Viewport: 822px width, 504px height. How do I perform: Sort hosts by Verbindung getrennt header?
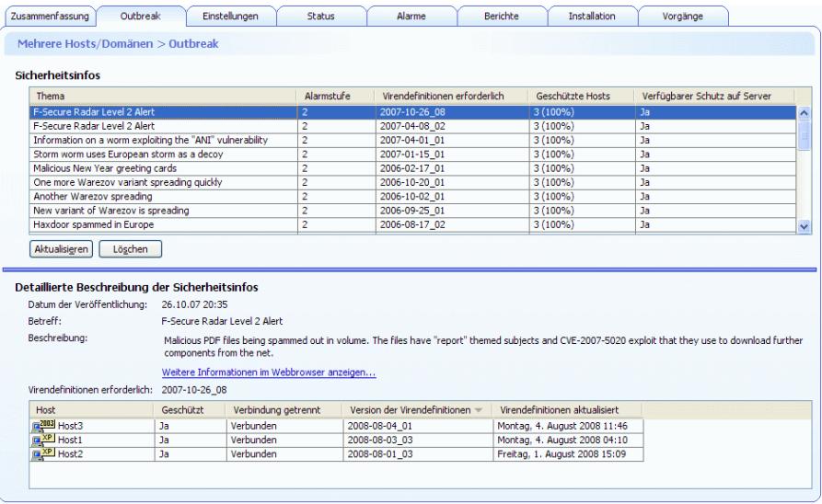click(x=284, y=410)
